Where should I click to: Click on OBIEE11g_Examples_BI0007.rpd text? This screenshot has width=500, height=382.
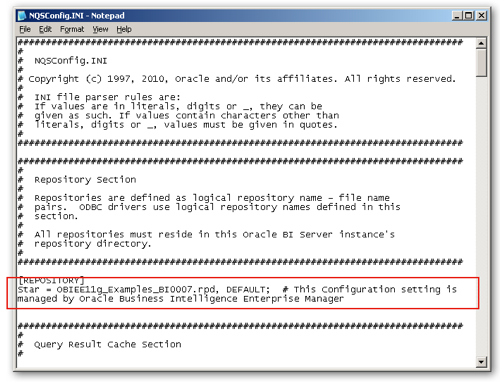point(137,289)
